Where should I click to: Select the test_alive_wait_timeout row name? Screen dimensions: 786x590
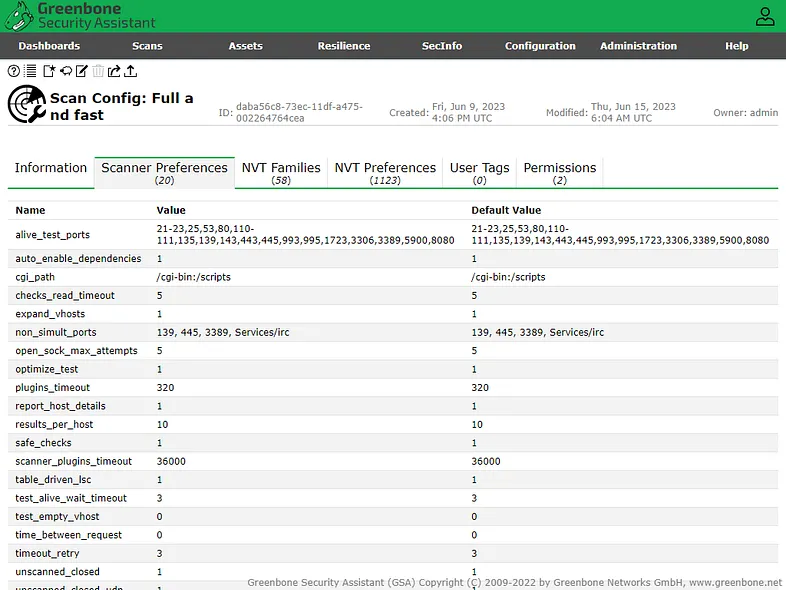[x=71, y=498]
